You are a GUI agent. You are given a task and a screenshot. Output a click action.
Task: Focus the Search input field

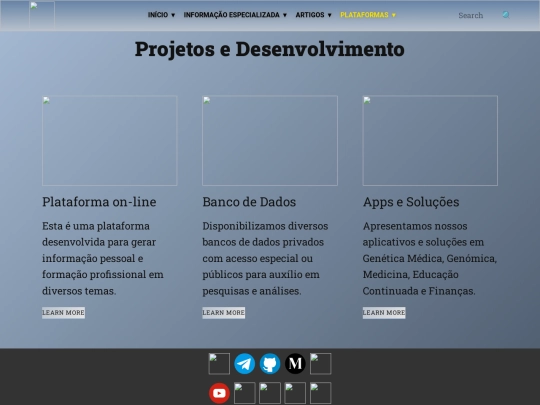(x=477, y=15)
